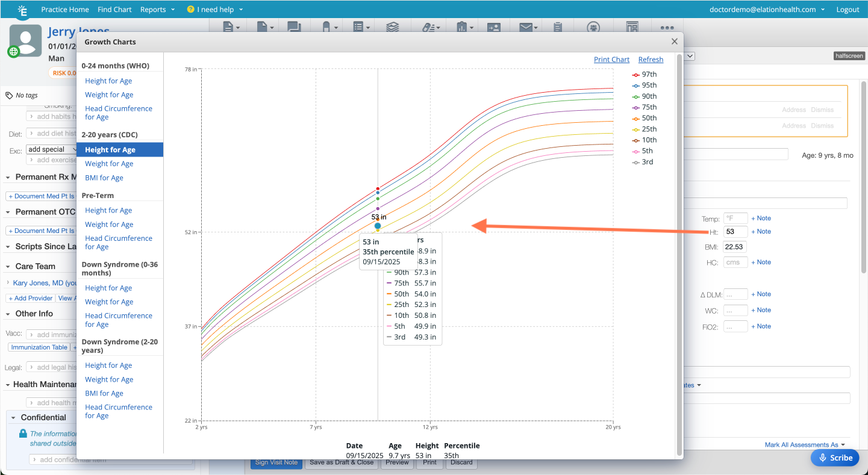The width and height of the screenshot is (868, 475).
Task: Click the chat bubbles toolbar icon
Action: (x=294, y=27)
